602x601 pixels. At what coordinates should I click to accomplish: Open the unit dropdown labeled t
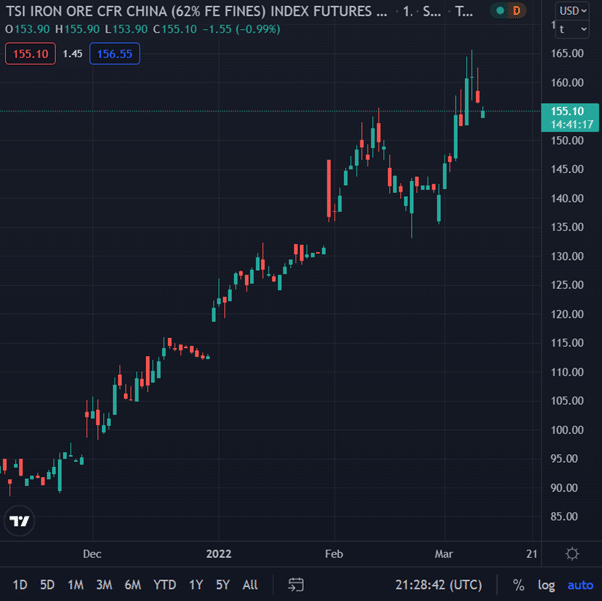(573, 29)
